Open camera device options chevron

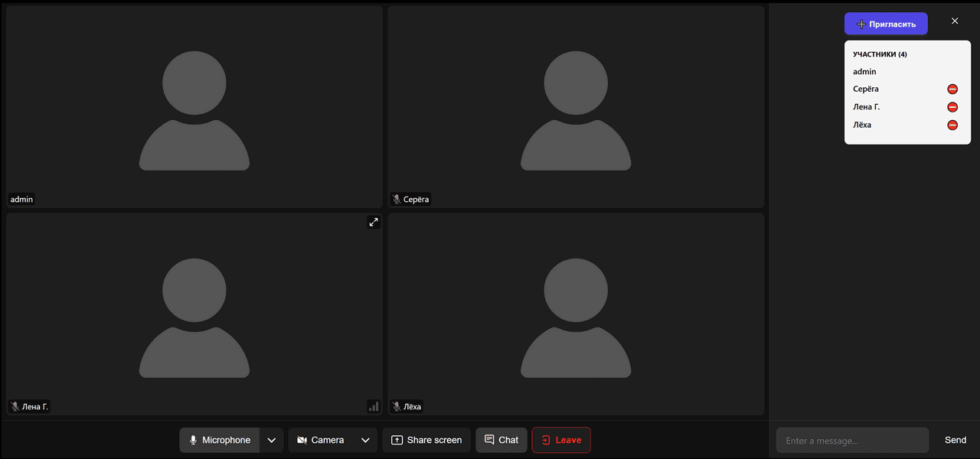365,440
